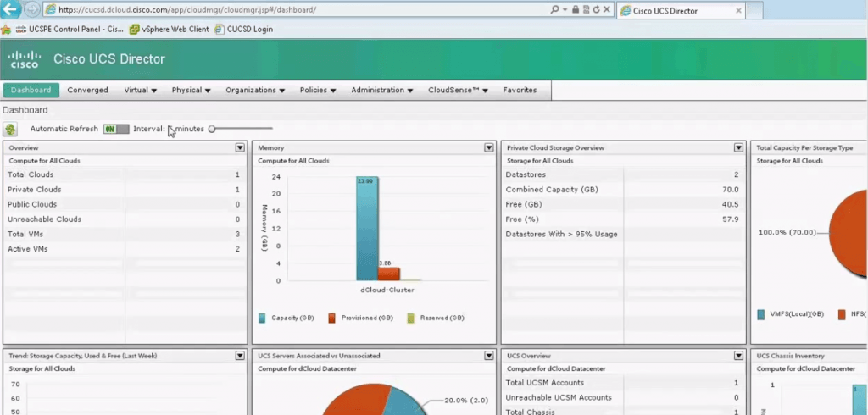
Task: Open the Organizations dropdown menu
Action: [255, 90]
